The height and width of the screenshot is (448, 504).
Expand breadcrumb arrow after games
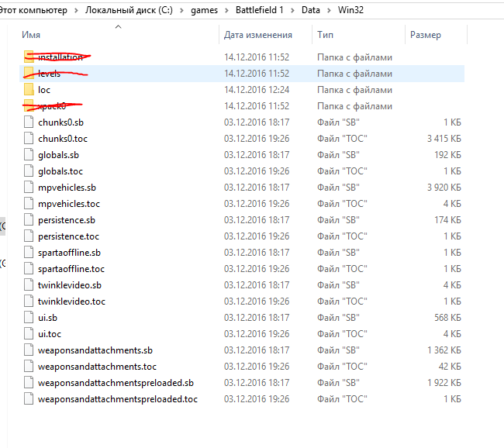pos(226,11)
